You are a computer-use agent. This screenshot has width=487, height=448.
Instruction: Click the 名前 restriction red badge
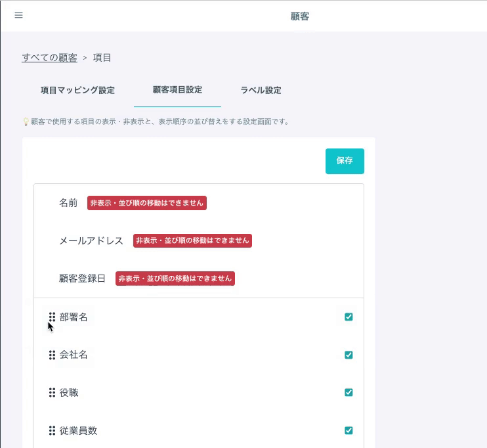click(147, 203)
